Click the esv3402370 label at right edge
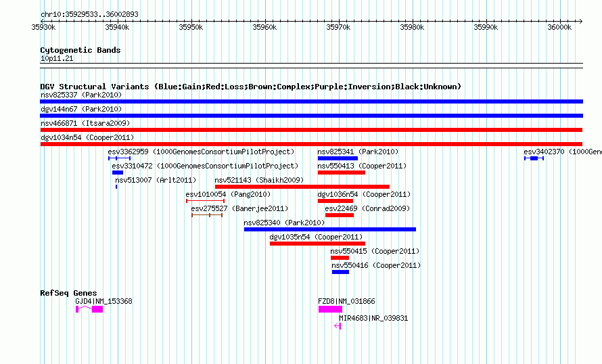The image size is (602, 364). (563, 152)
